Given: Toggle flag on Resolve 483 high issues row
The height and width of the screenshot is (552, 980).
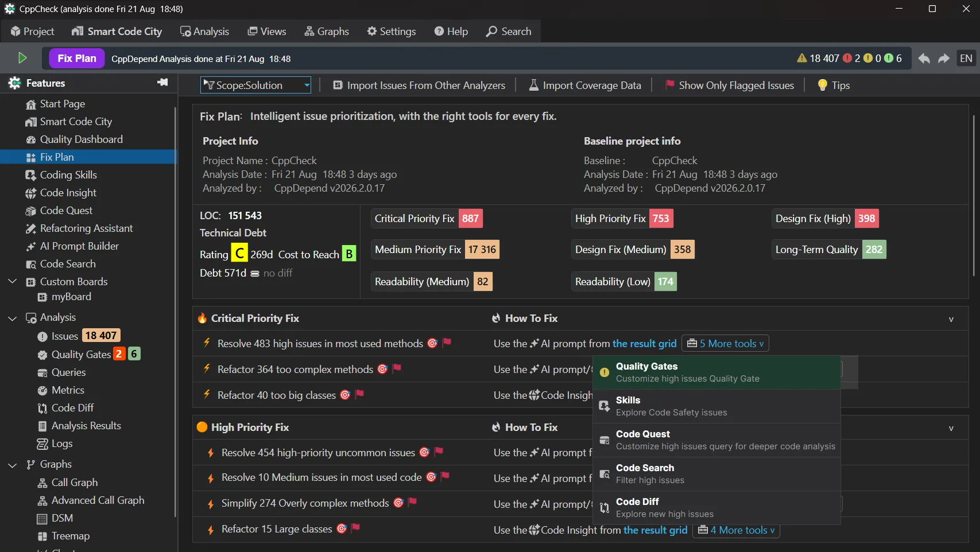Looking at the screenshot, I should tap(447, 343).
